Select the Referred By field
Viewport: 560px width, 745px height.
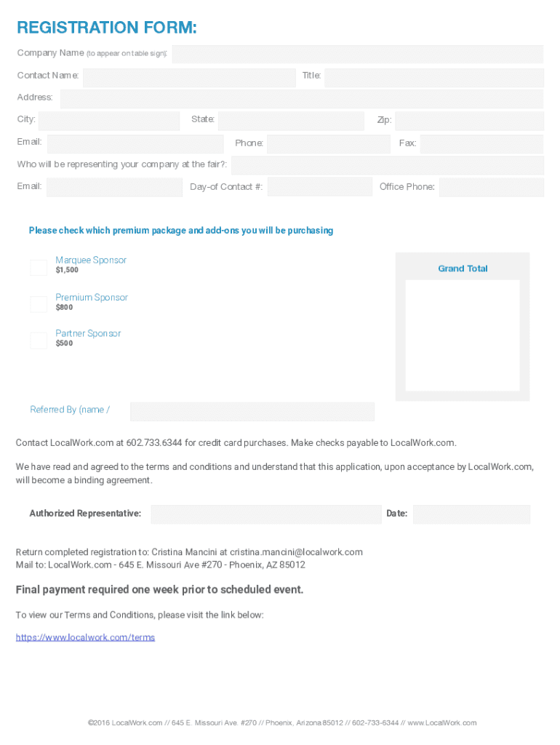[x=252, y=412]
